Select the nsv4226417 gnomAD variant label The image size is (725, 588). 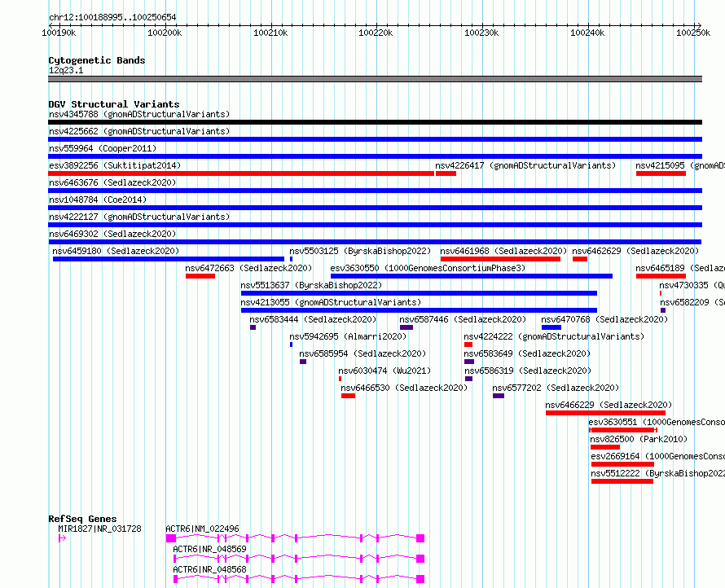pyautogui.click(x=525, y=165)
